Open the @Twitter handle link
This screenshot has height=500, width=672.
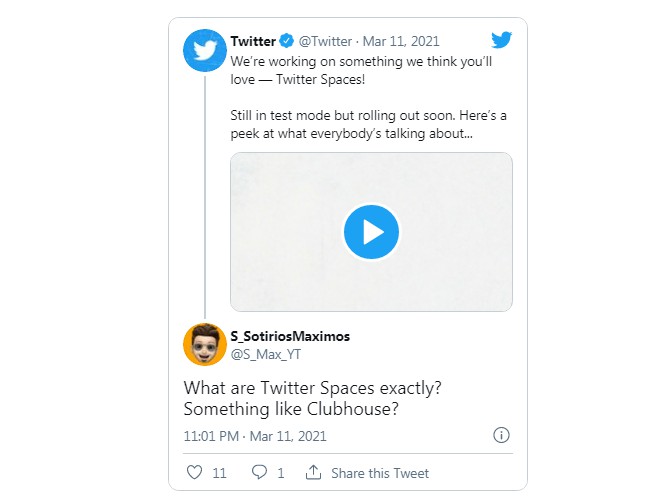[325, 42]
